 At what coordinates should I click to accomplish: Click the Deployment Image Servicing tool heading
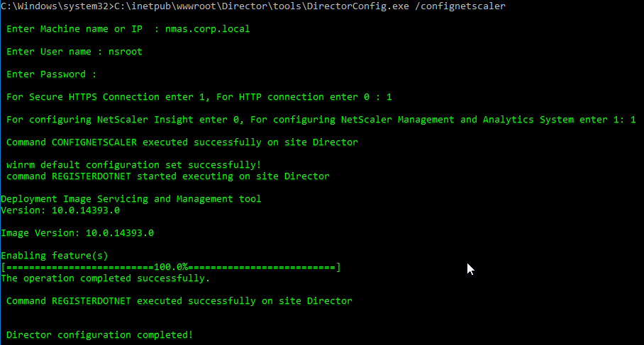(x=131, y=199)
